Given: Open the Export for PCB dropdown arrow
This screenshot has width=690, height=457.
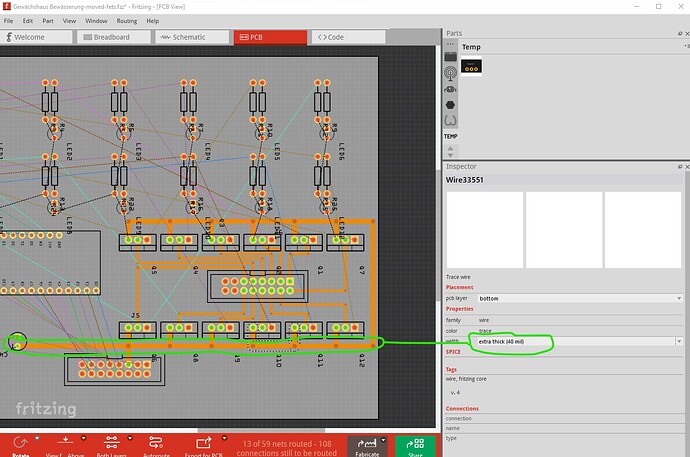Looking at the screenshot, I should click(x=224, y=438).
